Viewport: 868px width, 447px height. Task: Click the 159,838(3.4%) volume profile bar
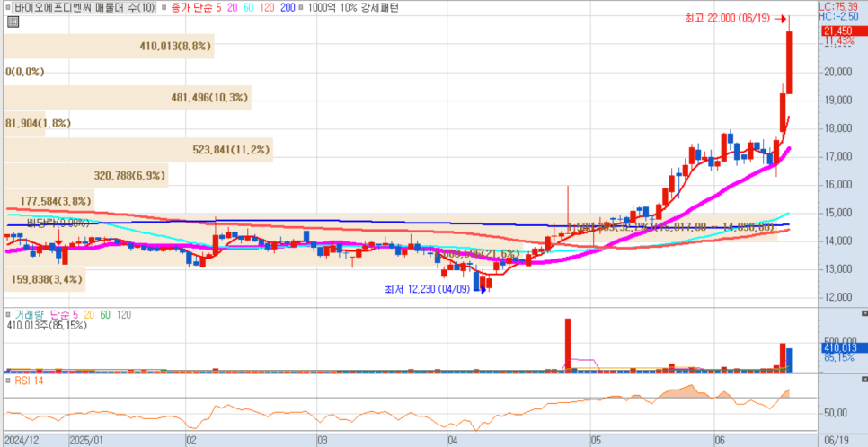coord(44,279)
